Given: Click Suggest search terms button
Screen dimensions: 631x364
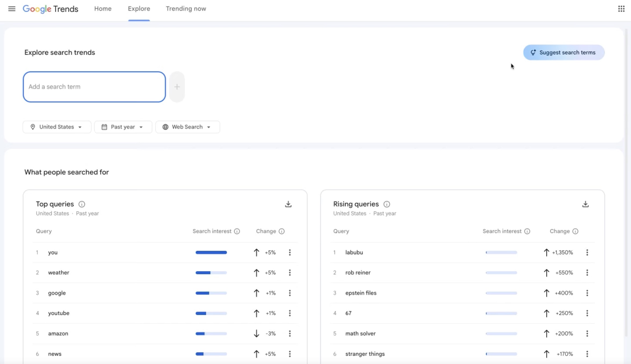Looking at the screenshot, I should 564,53.
